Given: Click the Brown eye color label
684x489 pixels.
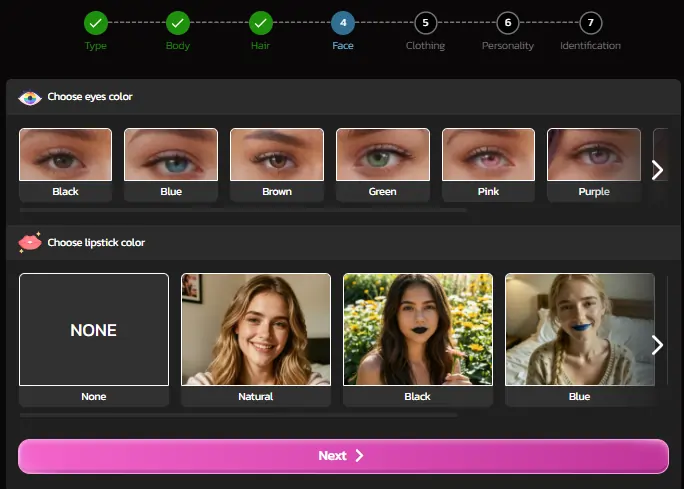Looking at the screenshot, I should (x=277, y=191).
